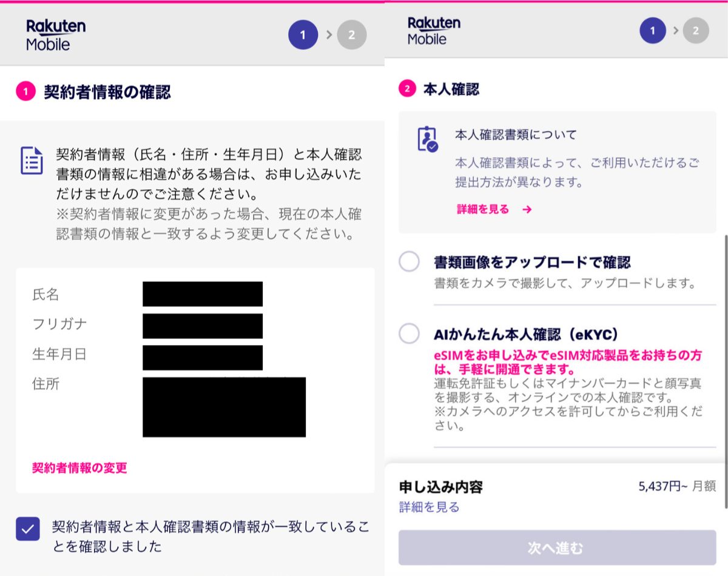The image size is (728, 576).
Task: Click the arrow icon next to 詳細を見る
Action: 527,209
